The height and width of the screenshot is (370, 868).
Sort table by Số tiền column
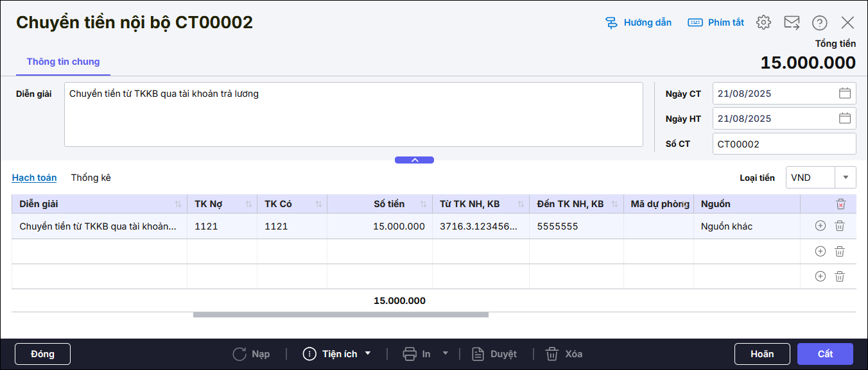pyautogui.click(x=423, y=204)
